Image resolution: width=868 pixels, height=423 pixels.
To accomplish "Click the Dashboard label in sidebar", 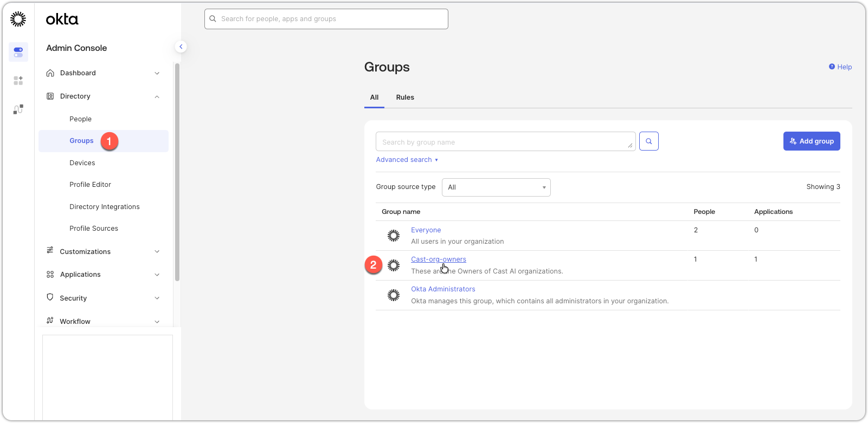I will pos(78,73).
